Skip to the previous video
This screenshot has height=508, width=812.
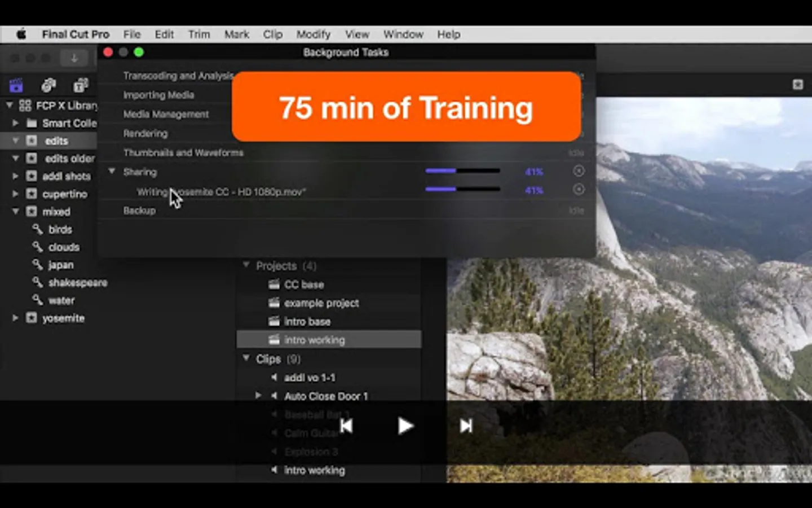click(346, 426)
